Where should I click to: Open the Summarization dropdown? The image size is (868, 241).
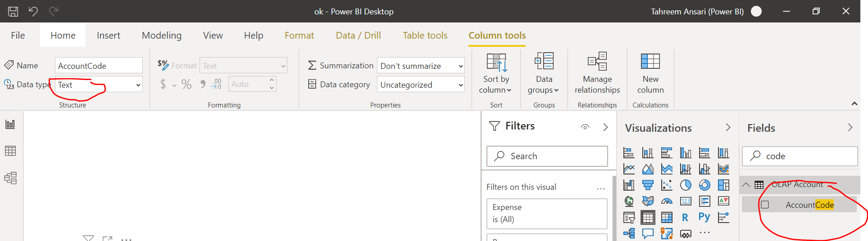tap(421, 66)
